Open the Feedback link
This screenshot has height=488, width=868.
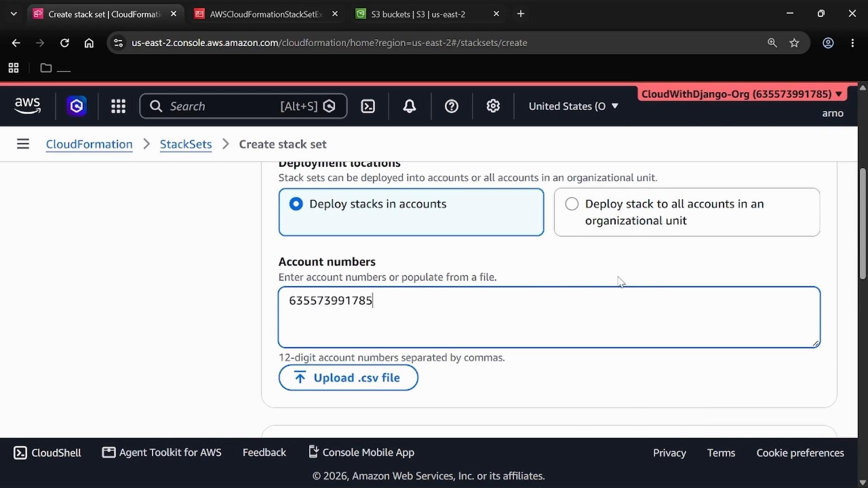264,453
